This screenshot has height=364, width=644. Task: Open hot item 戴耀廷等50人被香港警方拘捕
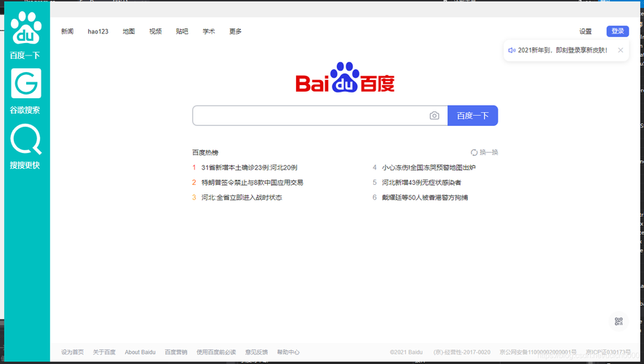point(425,197)
